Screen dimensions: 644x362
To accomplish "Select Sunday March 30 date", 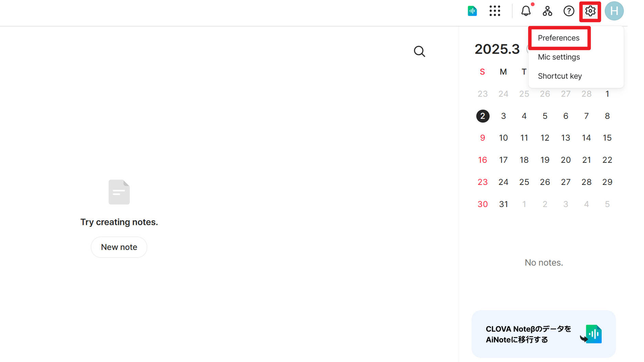I will pos(483,204).
